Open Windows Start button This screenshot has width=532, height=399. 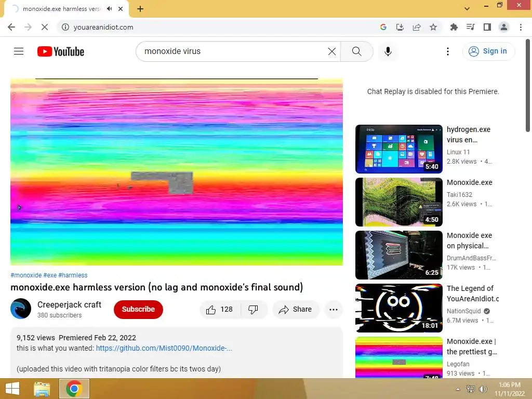(x=12, y=389)
